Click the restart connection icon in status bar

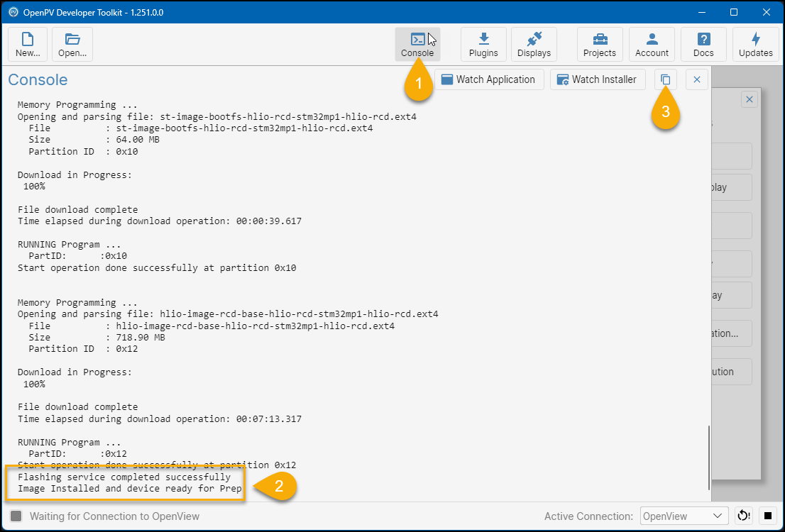[743, 516]
